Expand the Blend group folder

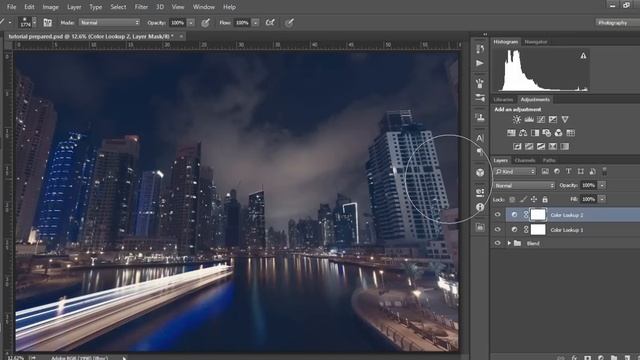pos(509,243)
